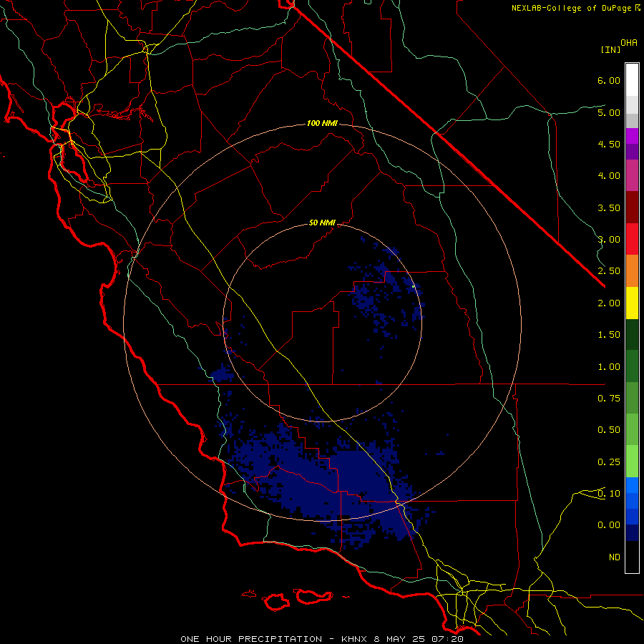Select the 100 NMI range ring label
644x644 pixels.
tap(322, 123)
